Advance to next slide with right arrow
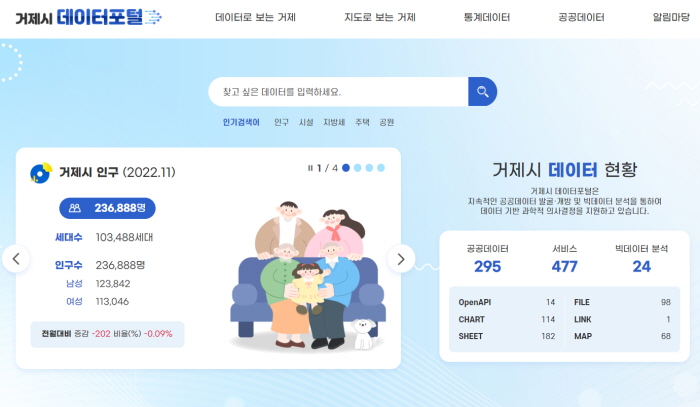This screenshot has width=700, height=407. [x=400, y=259]
